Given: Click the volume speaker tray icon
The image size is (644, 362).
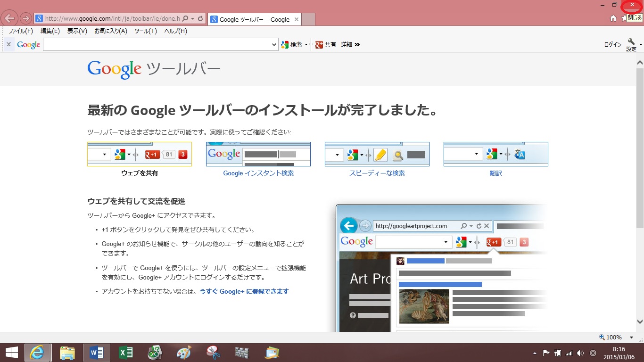Looking at the screenshot, I should pyautogui.click(x=580, y=353).
